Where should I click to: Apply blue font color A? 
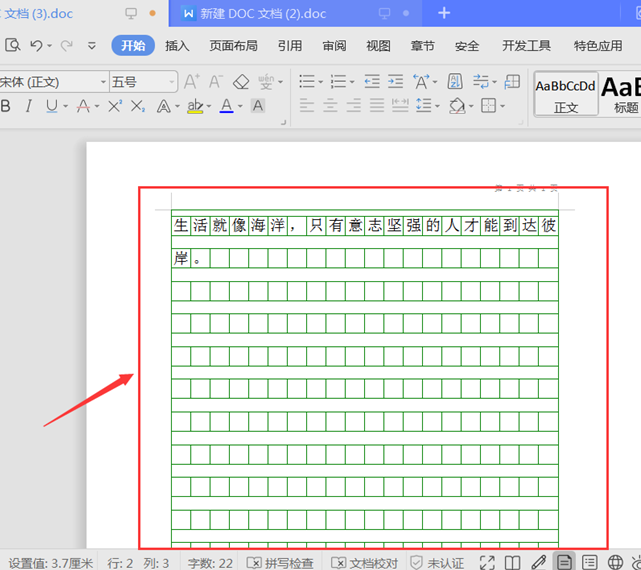point(226,106)
